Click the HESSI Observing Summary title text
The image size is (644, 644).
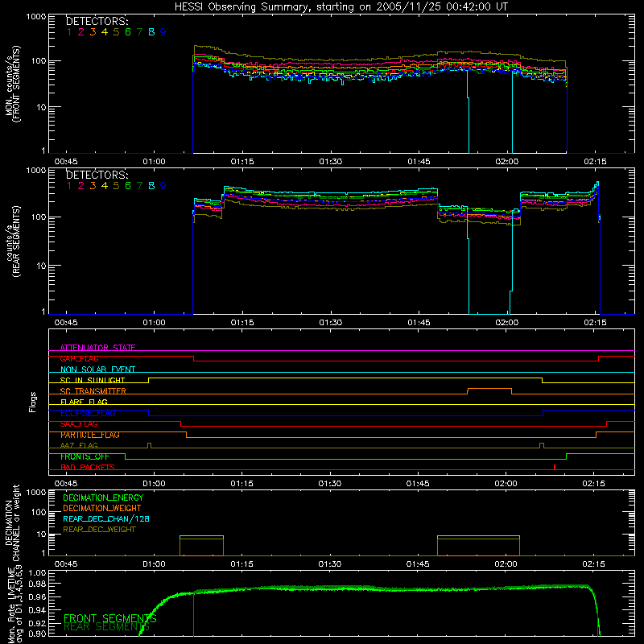coord(341,7)
